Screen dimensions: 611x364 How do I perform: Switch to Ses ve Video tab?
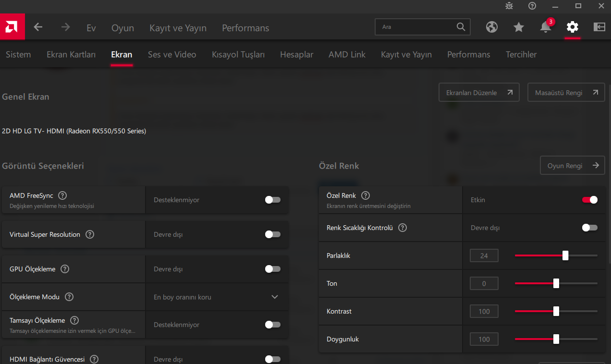pyautogui.click(x=172, y=54)
